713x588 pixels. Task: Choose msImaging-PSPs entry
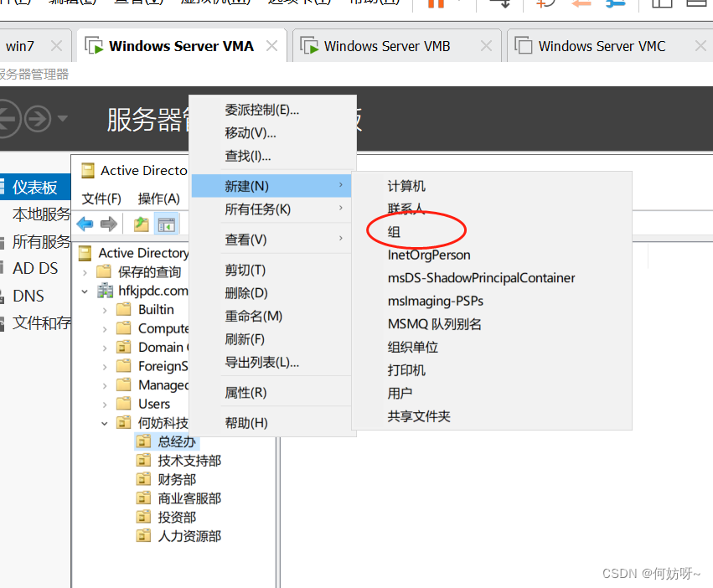(x=435, y=301)
